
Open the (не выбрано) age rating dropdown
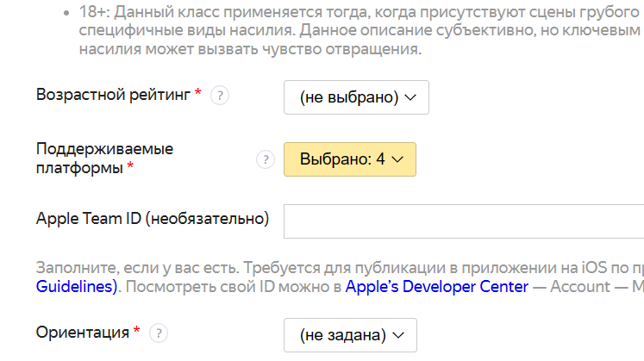coord(356,97)
